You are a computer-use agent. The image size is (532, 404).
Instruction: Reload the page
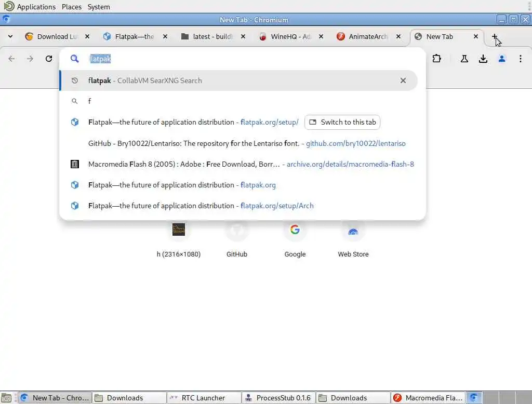pyautogui.click(x=49, y=59)
